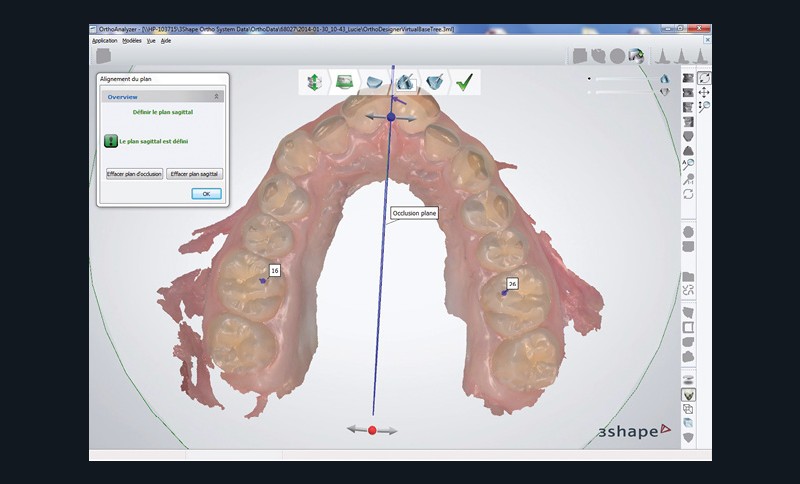Viewport: 800px width, 484px height.
Task: Click the green checkmark workflow step
Action: point(463,82)
